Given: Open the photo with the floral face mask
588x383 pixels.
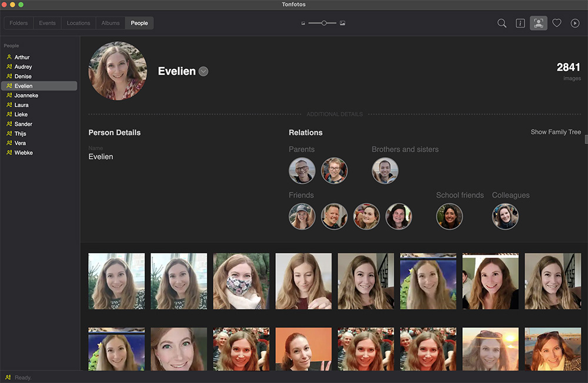Looking at the screenshot, I should tap(241, 281).
